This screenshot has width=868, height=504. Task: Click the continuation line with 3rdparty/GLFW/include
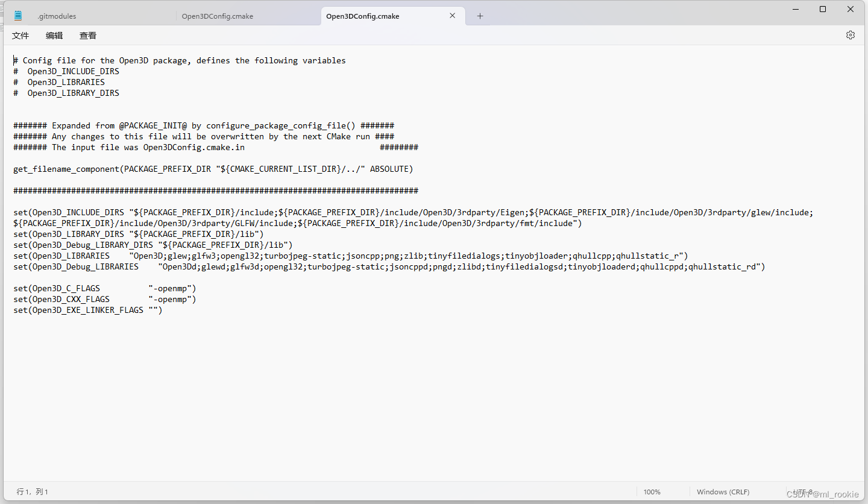click(x=298, y=223)
